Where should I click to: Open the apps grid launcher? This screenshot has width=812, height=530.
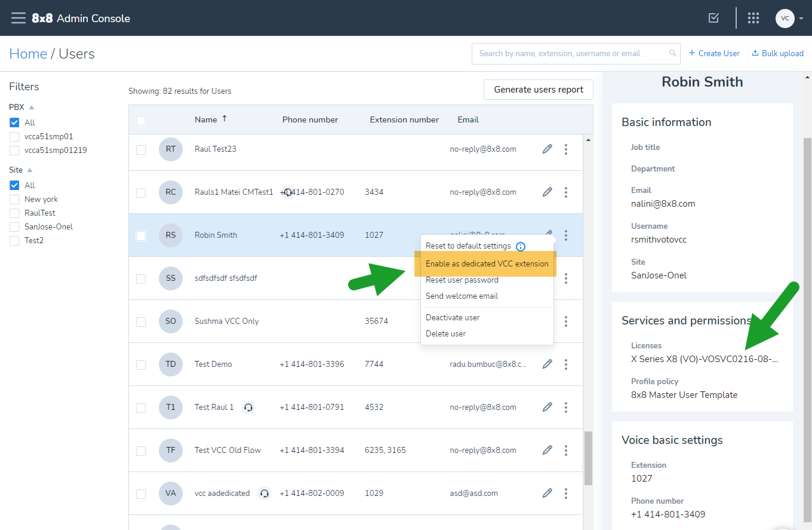pyautogui.click(x=753, y=18)
